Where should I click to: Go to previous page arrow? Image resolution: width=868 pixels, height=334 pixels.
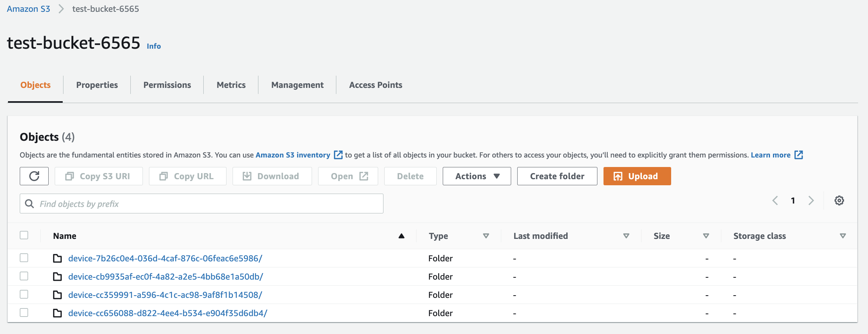point(775,200)
